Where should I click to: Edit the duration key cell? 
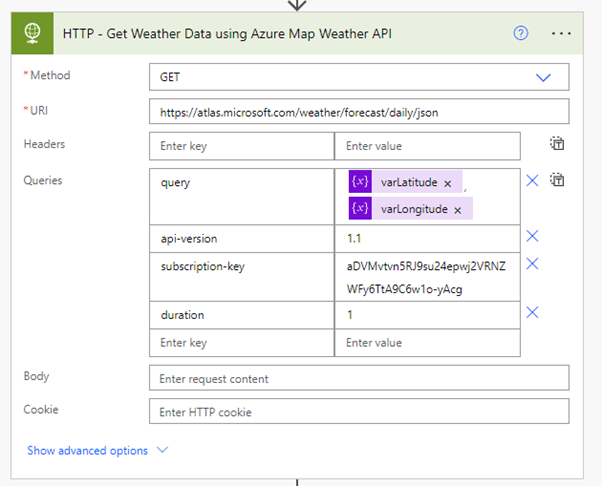241,315
